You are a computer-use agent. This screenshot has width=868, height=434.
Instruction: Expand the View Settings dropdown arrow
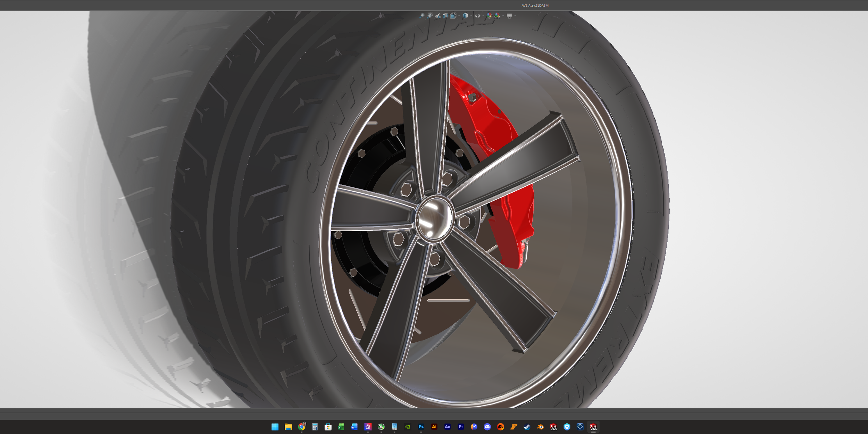(515, 16)
